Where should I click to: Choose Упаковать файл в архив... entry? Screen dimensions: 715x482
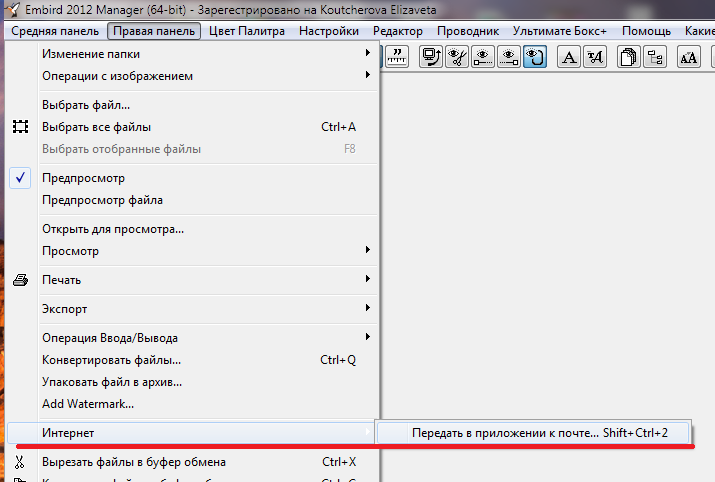pyautogui.click(x=192, y=382)
